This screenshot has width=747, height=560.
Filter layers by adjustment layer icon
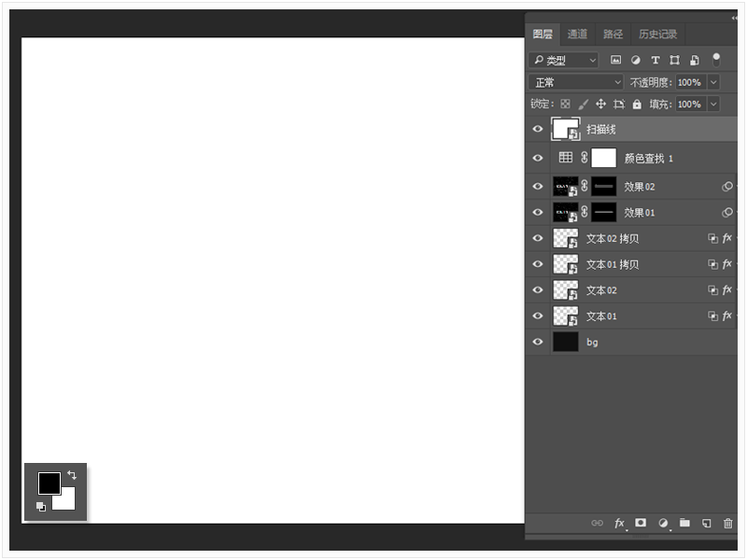coord(636,60)
